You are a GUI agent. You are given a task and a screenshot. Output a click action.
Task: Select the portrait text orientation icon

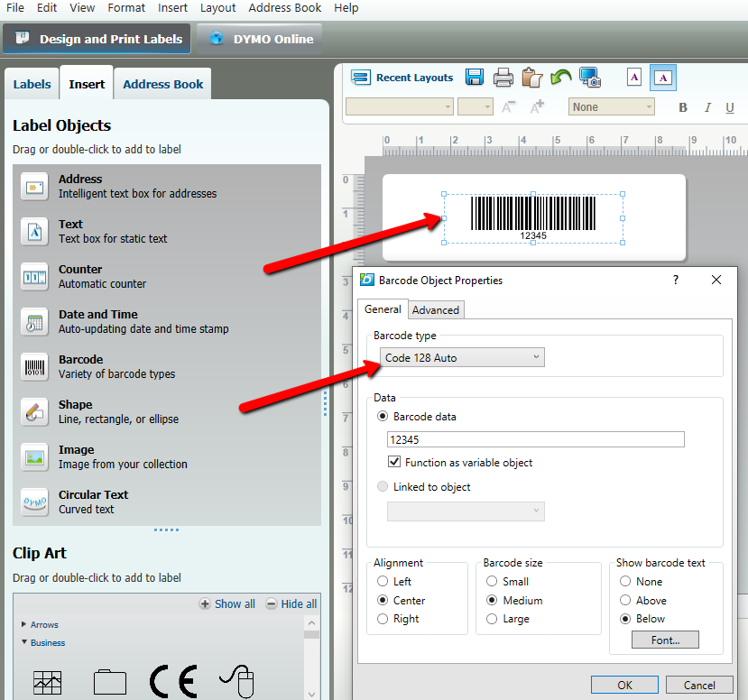[x=634, y=78]
